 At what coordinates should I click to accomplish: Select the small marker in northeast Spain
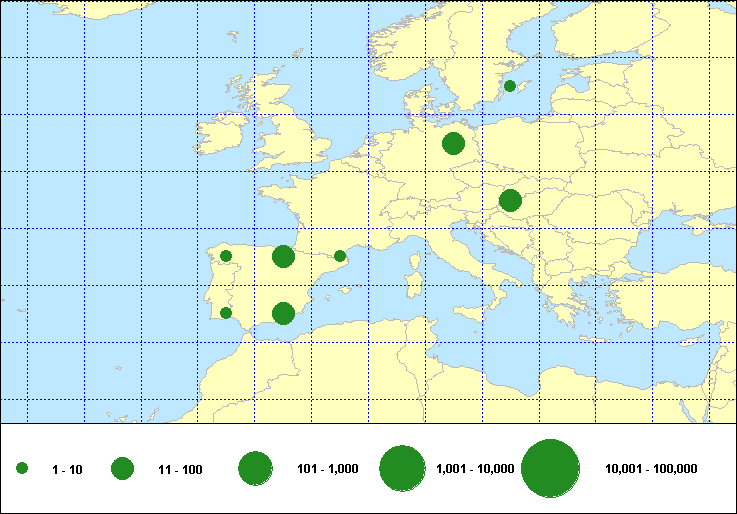tap(340, 256)
